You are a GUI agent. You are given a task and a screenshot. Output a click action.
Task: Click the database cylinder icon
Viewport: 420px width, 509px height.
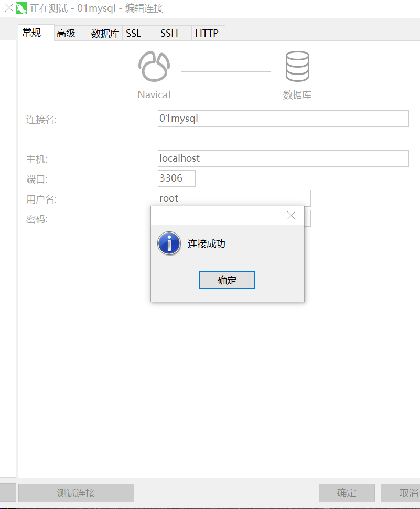click(297, 66)
